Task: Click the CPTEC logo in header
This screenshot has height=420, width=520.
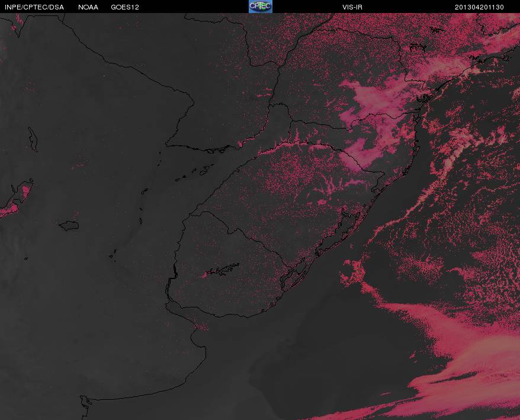Action: pyautogui.click(x=261, y=7)
